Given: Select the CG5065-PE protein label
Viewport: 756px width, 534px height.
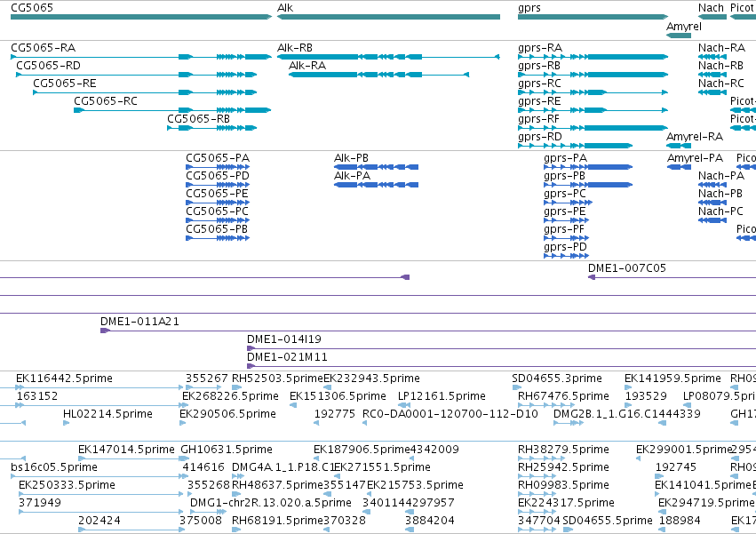Looking at the screenshot, I should pyautogui.click(x=217, y=194).
